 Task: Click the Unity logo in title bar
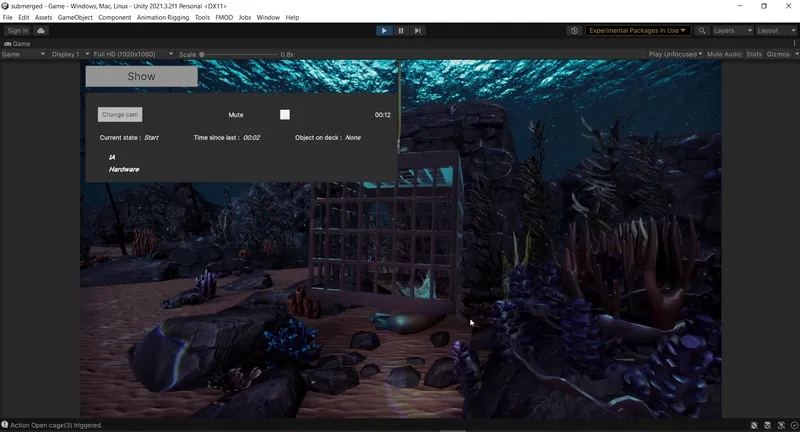click(x=5, y=6)
